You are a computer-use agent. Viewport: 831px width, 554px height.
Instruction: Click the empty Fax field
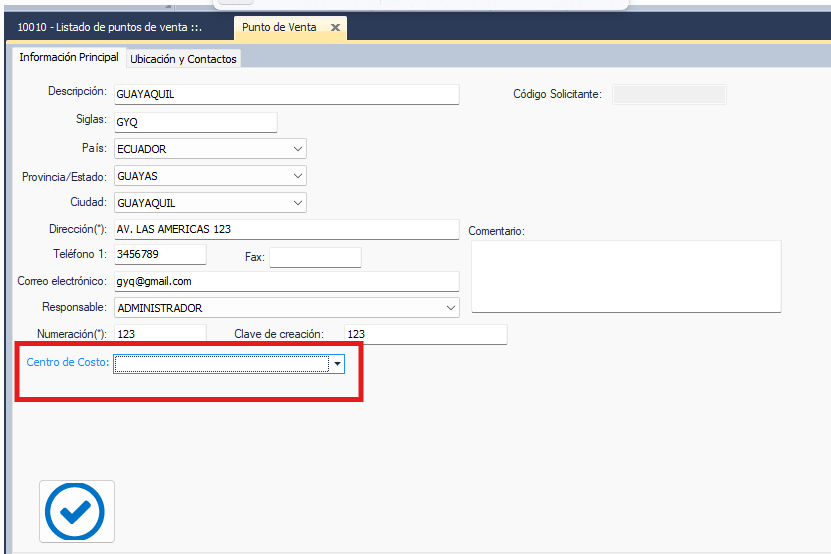tap(315, 257)
